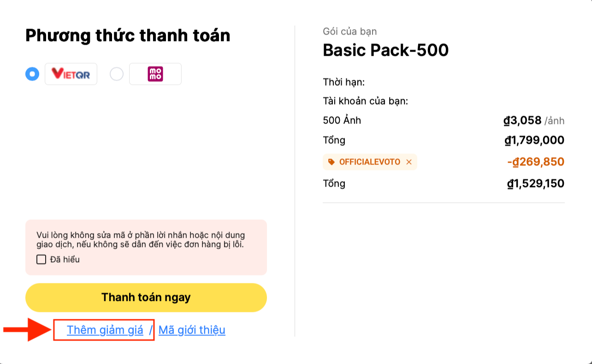592x364 pixels.
Task: Click the pink warning message text
Action: pos(141,240)
